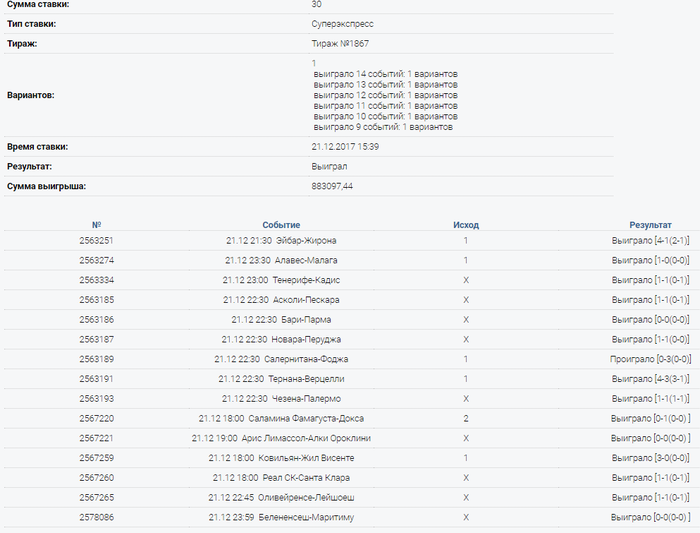
Task: Click outcome 2 for Саламина Фамагуста-Докса
Action: [466, 419]
